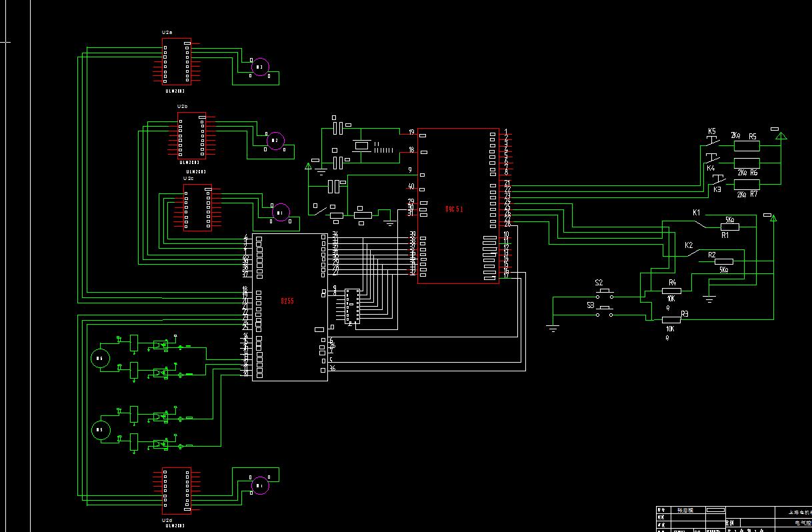Click the 5KΩ value above R1
The height and width of the screenshot is (532, 812).
[730, 219]
